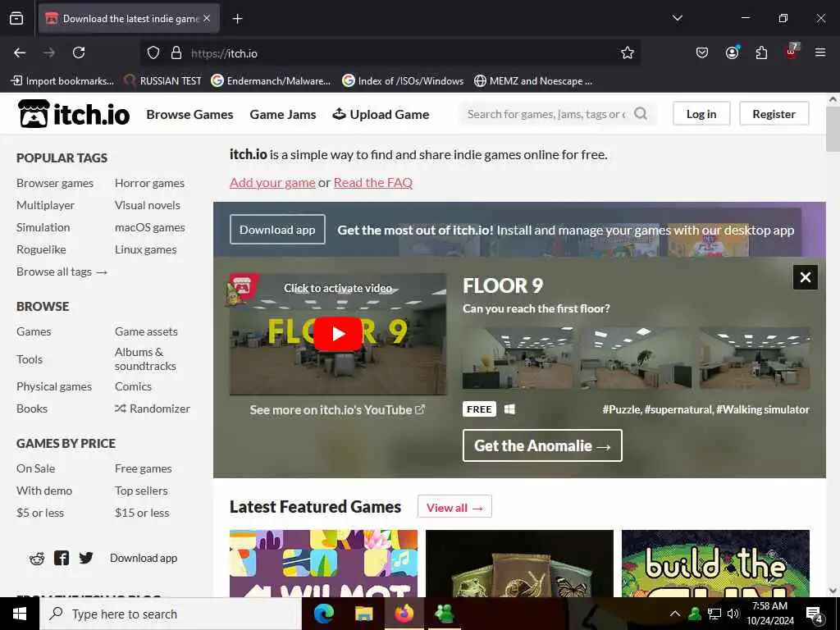Viewport: 840px width, 630px height.
Task: Open the Browser games tag
Action: point(55,183)
